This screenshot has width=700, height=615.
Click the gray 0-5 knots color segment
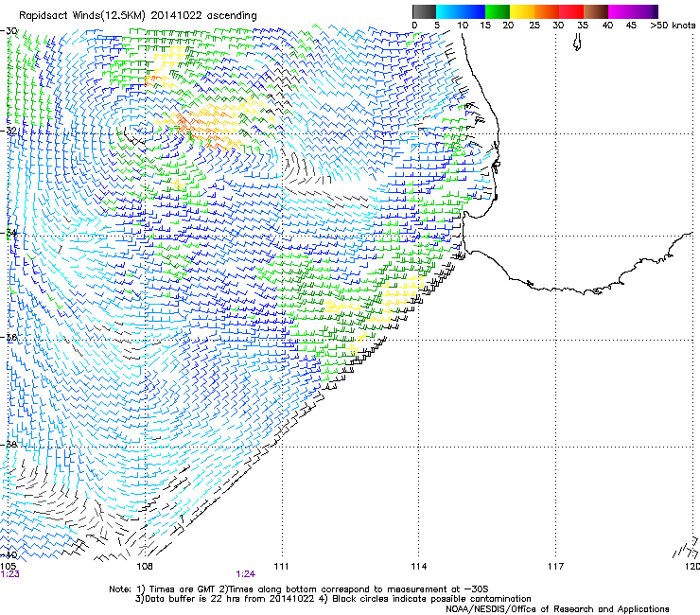(x=424, y=11)
